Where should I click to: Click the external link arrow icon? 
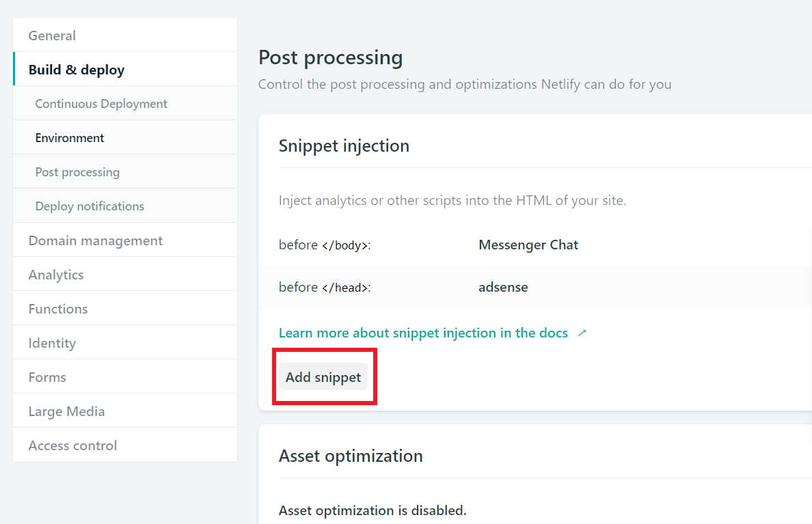(582, 333)
